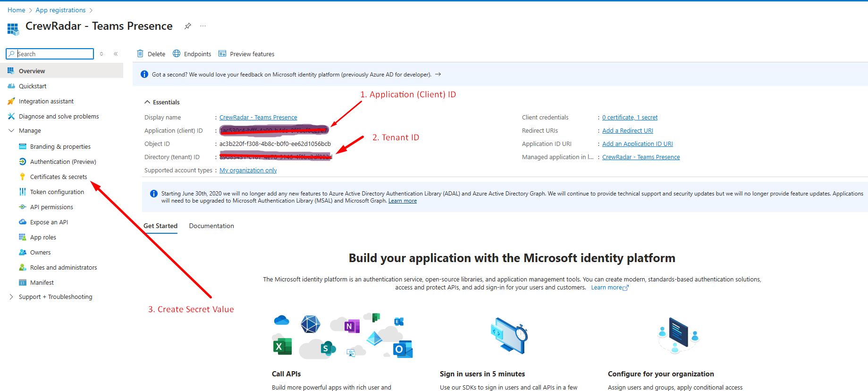Open the CrewRadar - Teams Presence display name link
The height and width of the screenshot is (391, 868).
(x=258, y=117)
